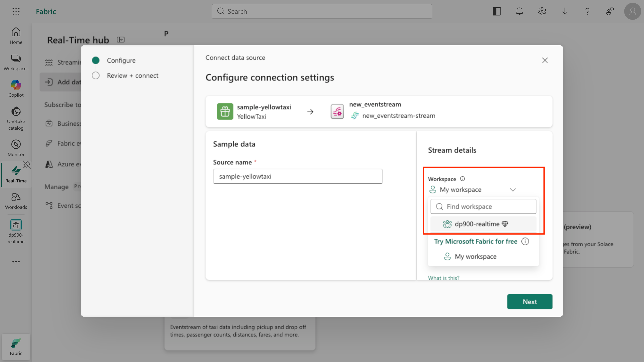This screenshot has height=362, width=644.
Task: Expand the My workspace dropdown chevron
Action: [x=513, y=190]
